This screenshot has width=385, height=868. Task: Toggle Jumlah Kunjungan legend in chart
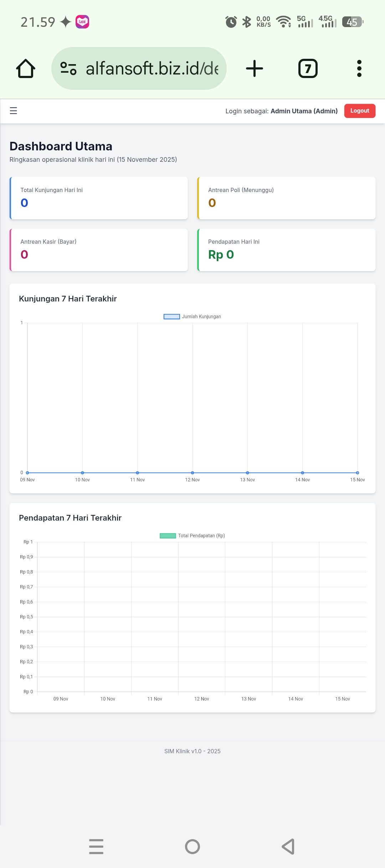coord(192,316)
